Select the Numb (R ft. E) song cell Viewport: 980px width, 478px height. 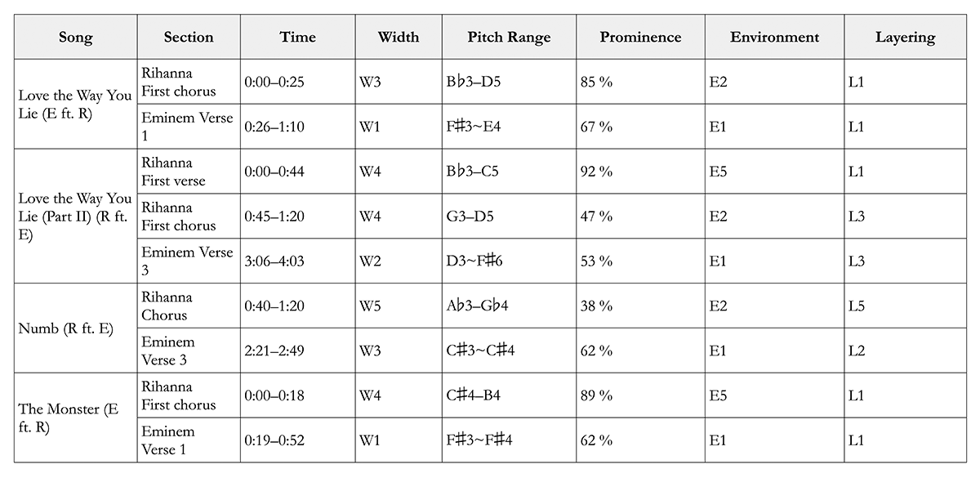75,328
